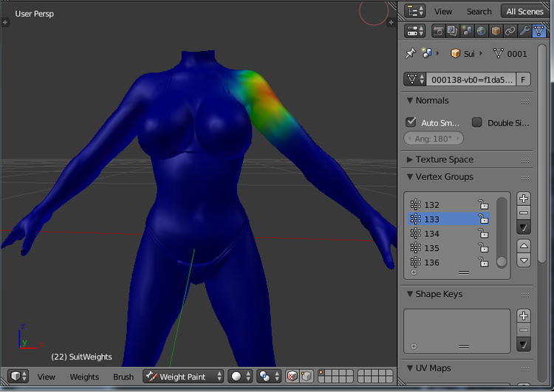The height and width of the screenshot is (392, 554).
Task: Open the 3D viewport View menu
Action: coord(47,376)
